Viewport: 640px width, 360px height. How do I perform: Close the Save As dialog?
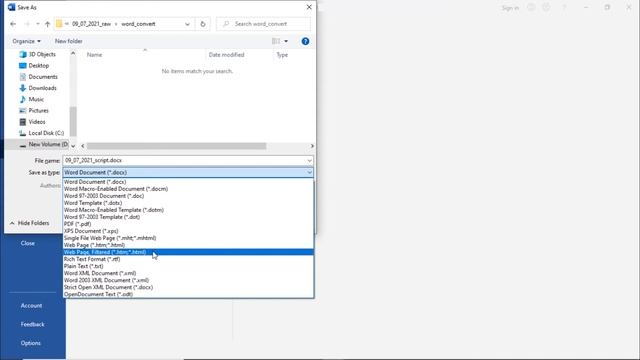coord(309,7)
